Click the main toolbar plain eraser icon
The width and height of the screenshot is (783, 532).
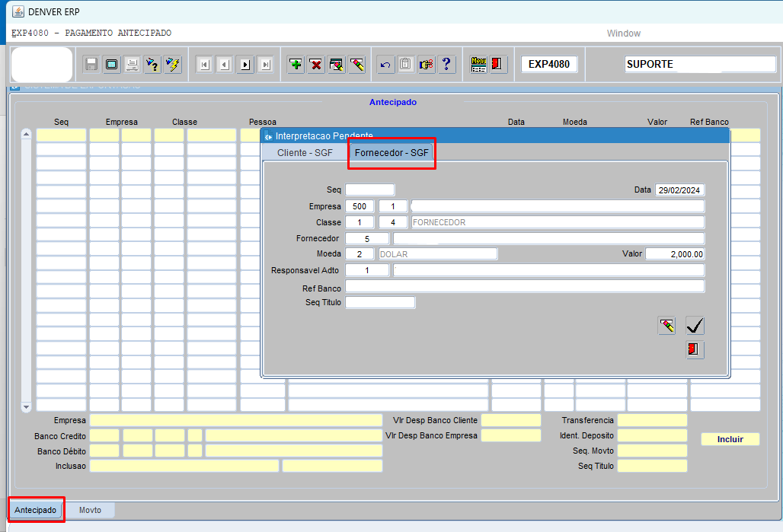click(357, 65)
